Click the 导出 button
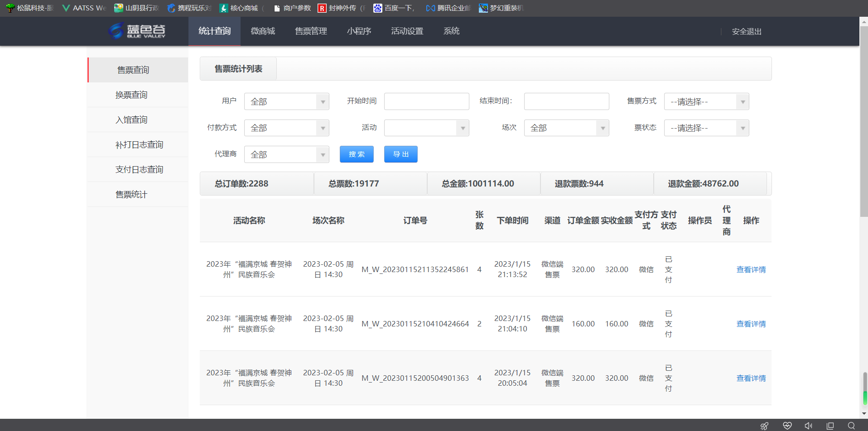 401,154
